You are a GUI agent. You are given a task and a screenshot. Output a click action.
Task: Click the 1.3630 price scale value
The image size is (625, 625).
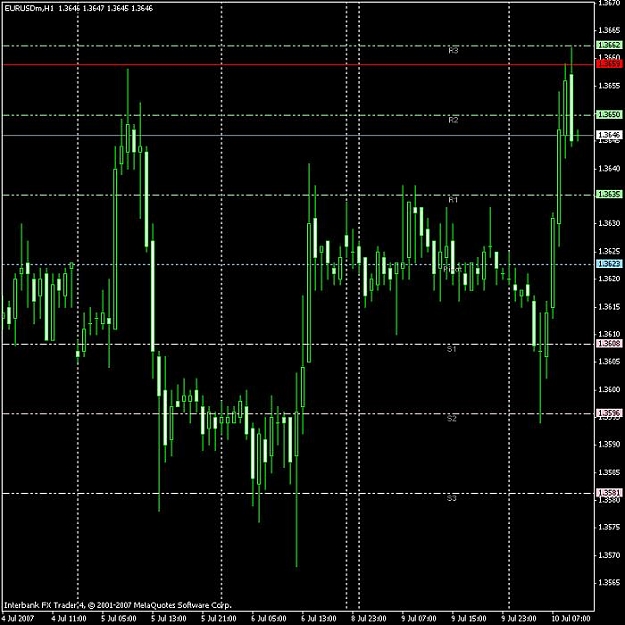click(609, 223)
